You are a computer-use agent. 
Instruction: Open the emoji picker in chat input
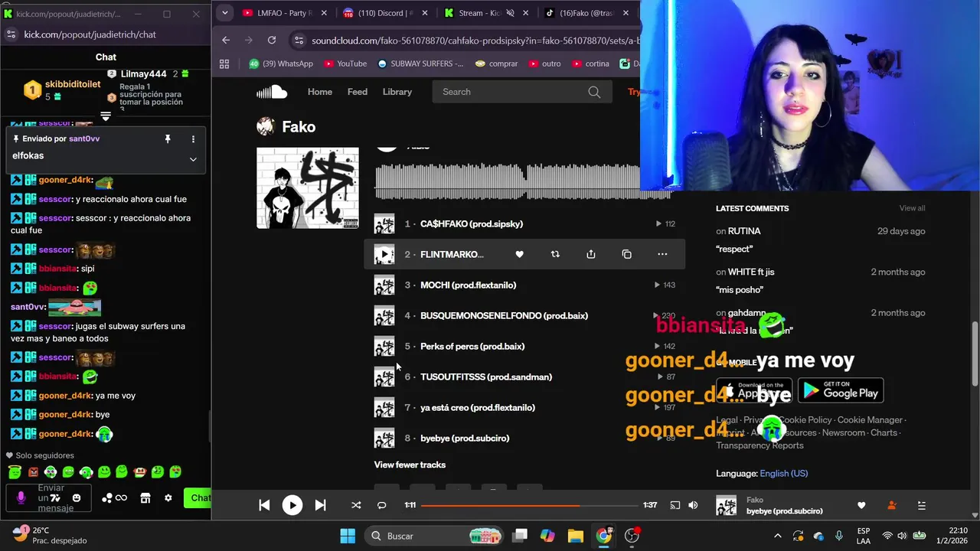tap(77, 498)
